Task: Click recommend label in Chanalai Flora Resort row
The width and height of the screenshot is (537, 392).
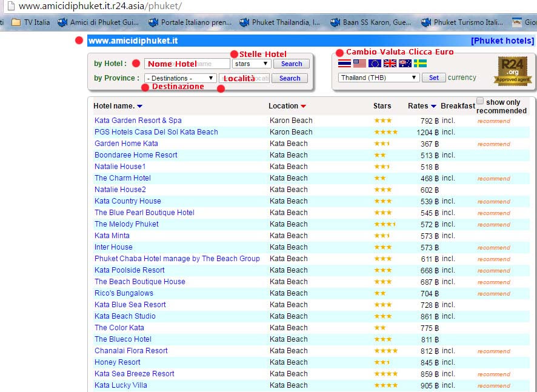Action: (494, 351)
